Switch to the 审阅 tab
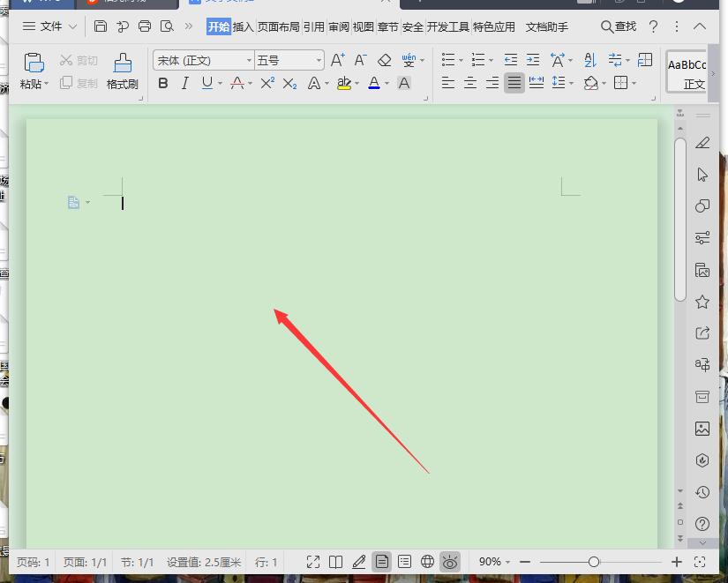The height and width of the screenshot is (583, 728). tap(339, 27)
